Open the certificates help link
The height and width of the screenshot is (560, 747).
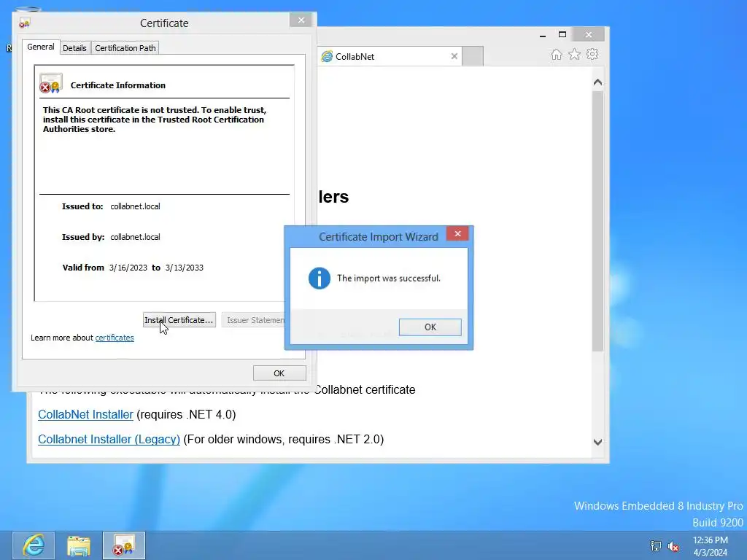[x=115, y=338]
